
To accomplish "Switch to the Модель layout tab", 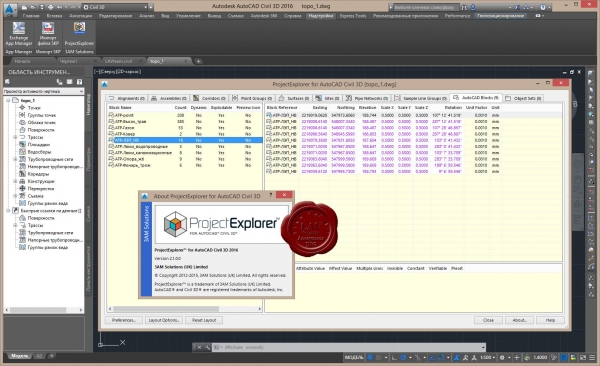I will click(19, 356).
